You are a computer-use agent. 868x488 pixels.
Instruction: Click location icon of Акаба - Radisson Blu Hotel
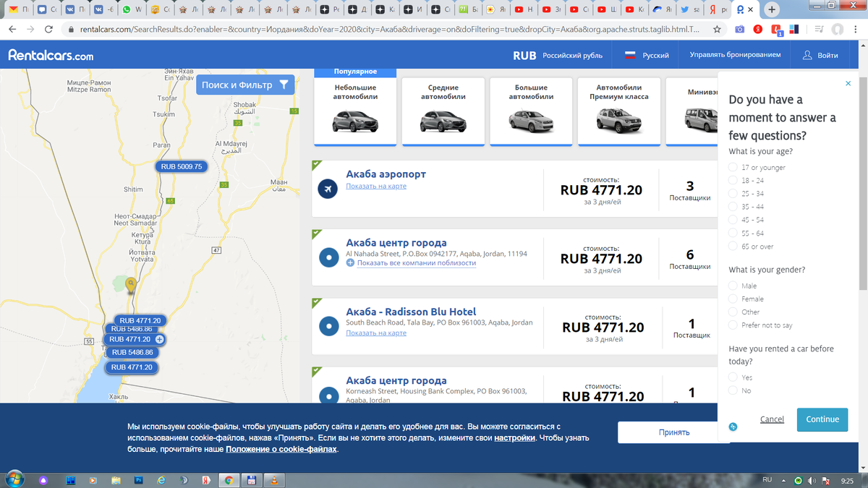328,326
